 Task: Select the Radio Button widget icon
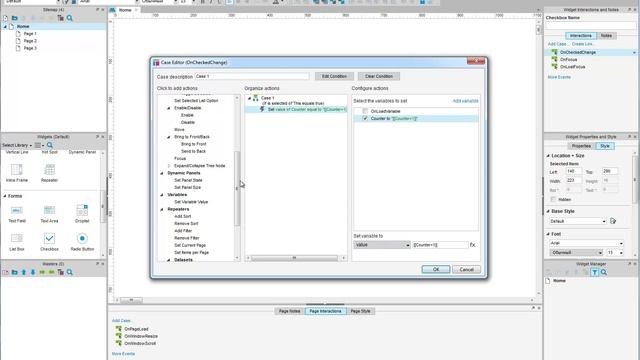[x=82, y=238]
